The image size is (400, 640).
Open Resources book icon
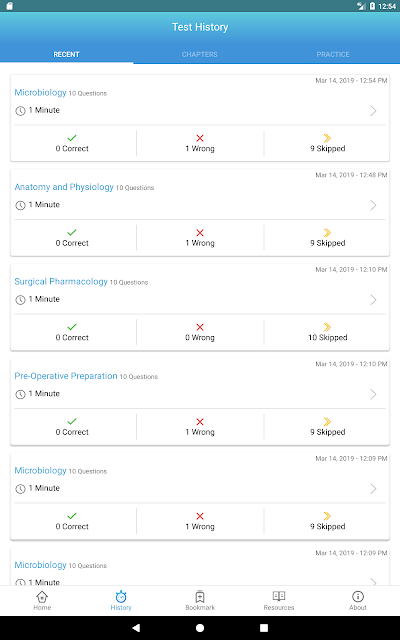[x=279, y=596]
